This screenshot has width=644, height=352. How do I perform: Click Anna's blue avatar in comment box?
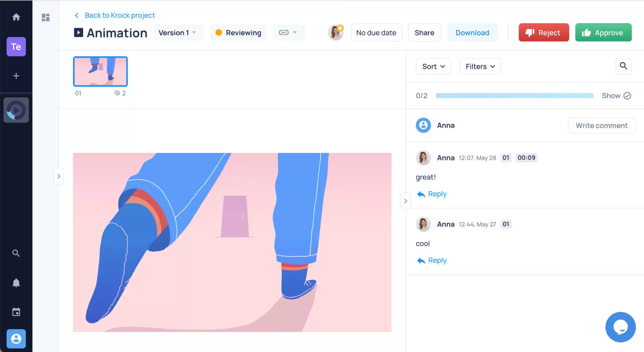pos(423,125)
